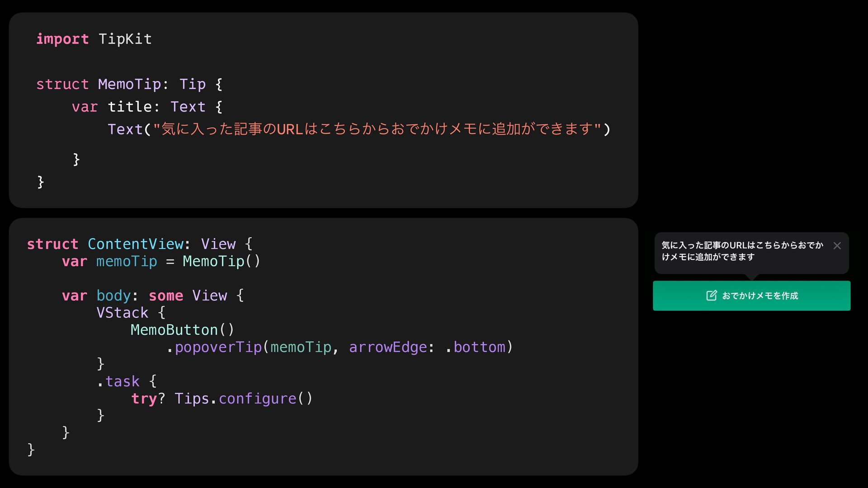Select the '.bottom' arrowEdge value
This screenshot has width=868, height=488.
coord(479,347)
